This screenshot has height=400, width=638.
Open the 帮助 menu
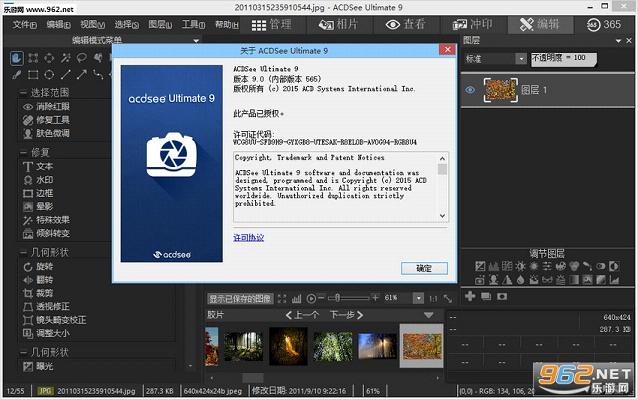coord(227,25)
